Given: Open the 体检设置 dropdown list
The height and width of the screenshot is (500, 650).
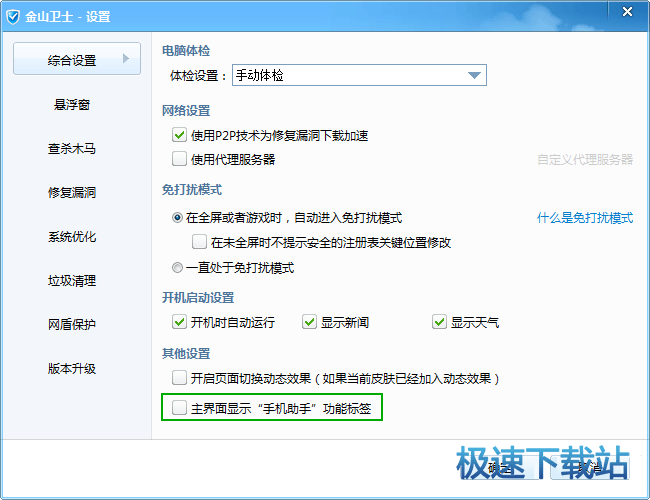Looking at the screenshot, I should click(x=359, y=75).
